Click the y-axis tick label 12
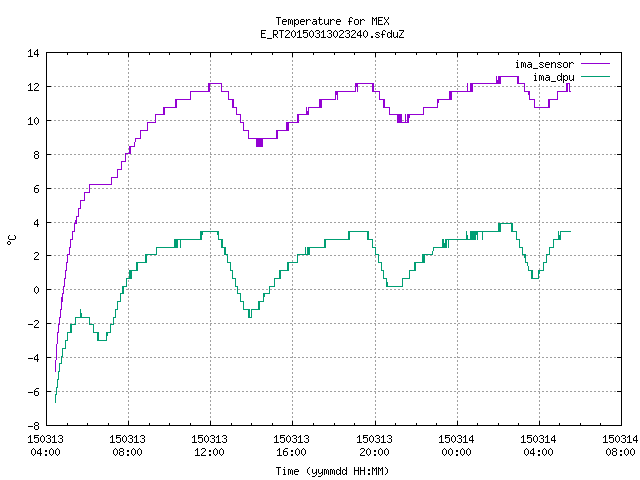The height and width of the screenshot is (480, 640). coord(33,87)
